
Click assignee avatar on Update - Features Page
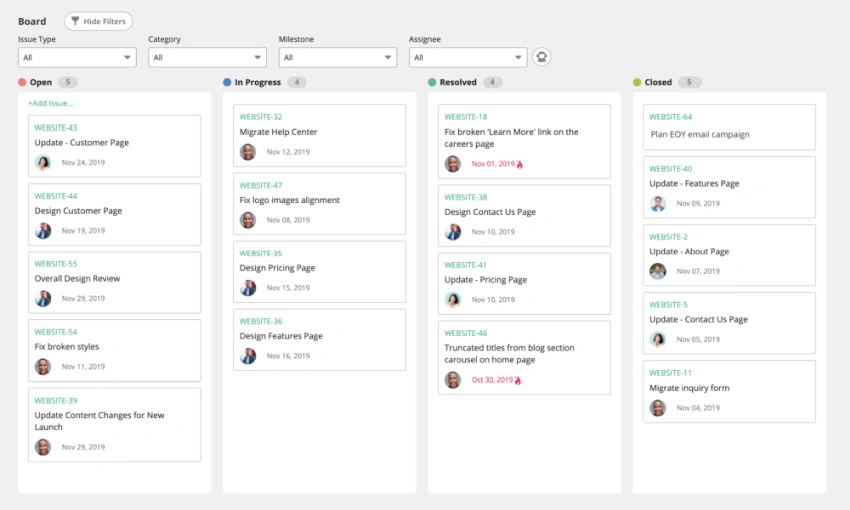click(x=658, y=204)
